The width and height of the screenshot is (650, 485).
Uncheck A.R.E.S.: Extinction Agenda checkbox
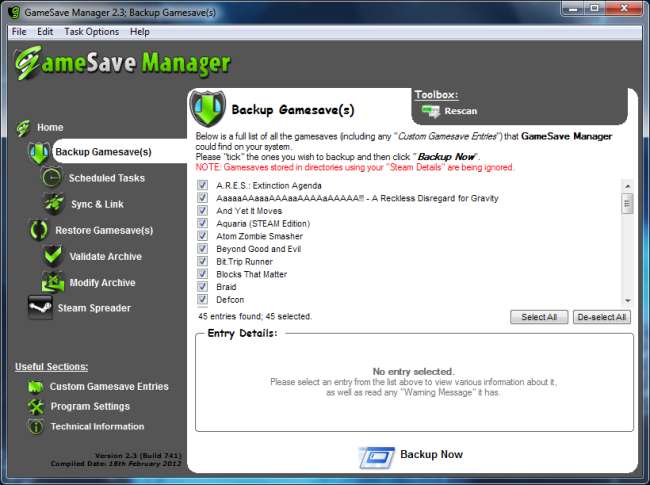tap(202, 185)
